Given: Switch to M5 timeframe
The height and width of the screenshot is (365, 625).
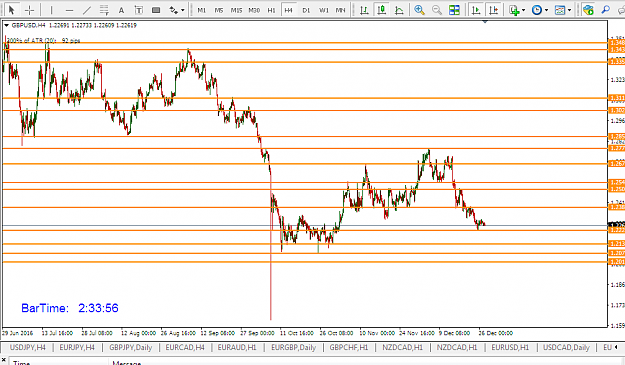Looking at the screenshot, I should click(219, 10).
